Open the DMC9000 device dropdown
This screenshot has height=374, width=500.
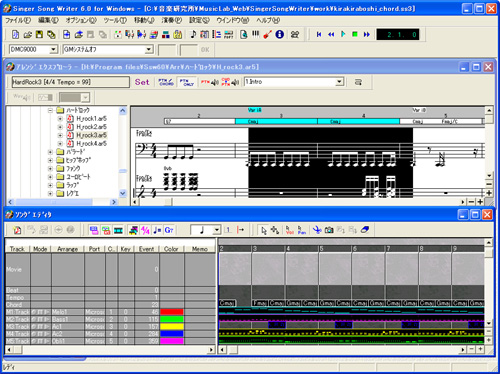[53, 50]
